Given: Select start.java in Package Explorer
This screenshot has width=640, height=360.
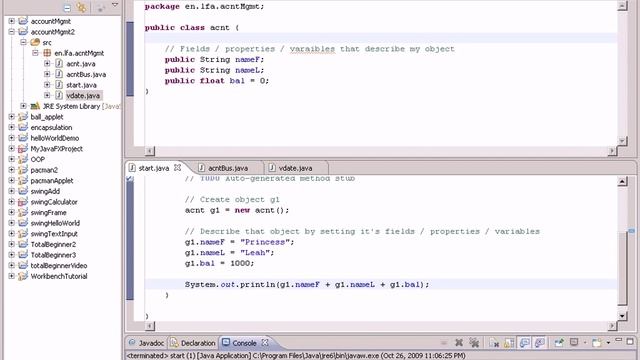Looking at the screenshot, I should coord(81,85).
